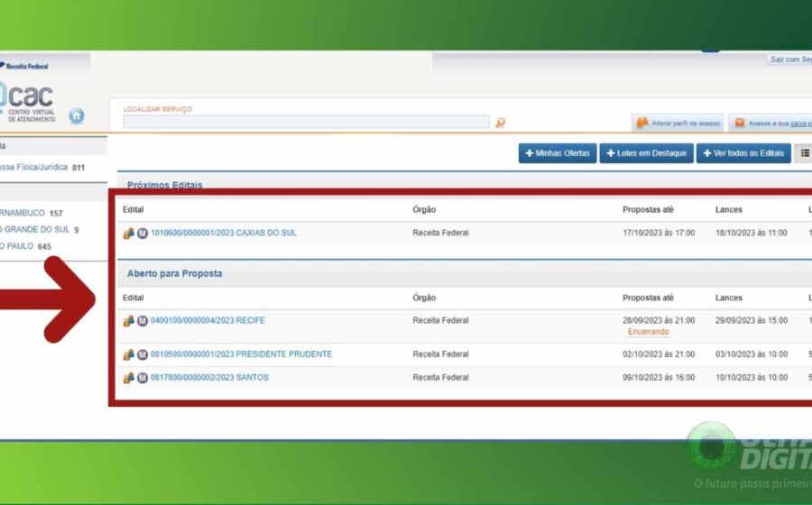Click the list view icon button
The image size is (812, 505).
[x=804, y=153]
